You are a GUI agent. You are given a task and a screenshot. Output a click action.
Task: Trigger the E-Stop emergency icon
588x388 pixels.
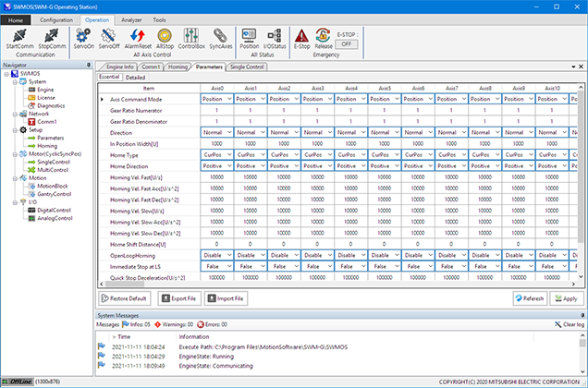coord(300,35)
